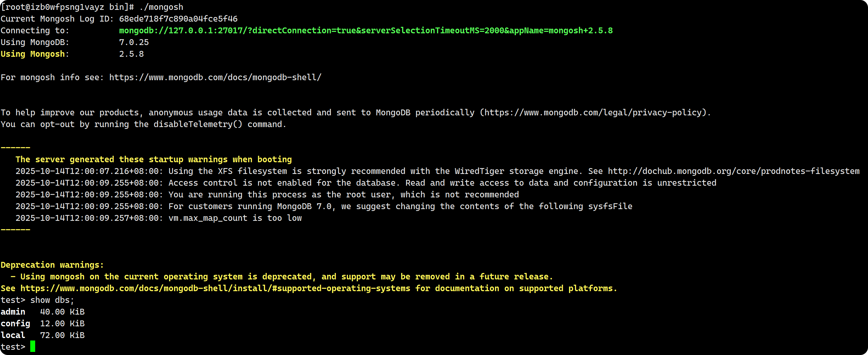Click the mongodb://127.0.0.1:27017 connection string
The width and height of the screenshot is (868, 355).
tap(366, 31)
